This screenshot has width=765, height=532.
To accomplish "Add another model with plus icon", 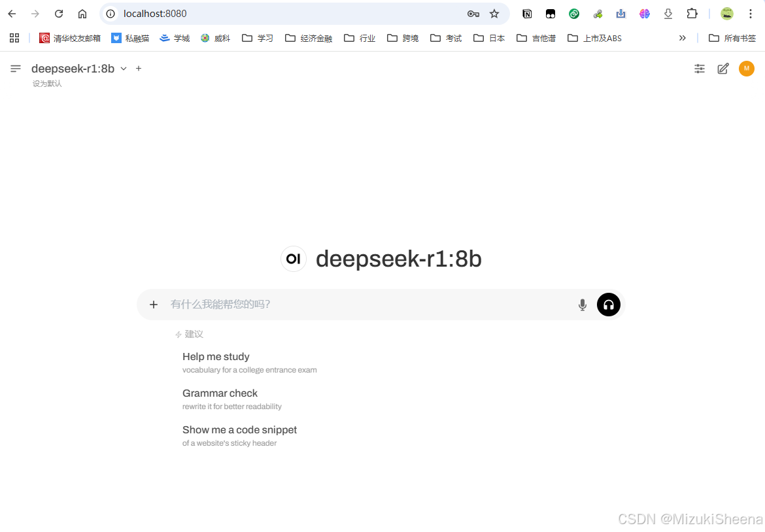I will pos(139,69).
